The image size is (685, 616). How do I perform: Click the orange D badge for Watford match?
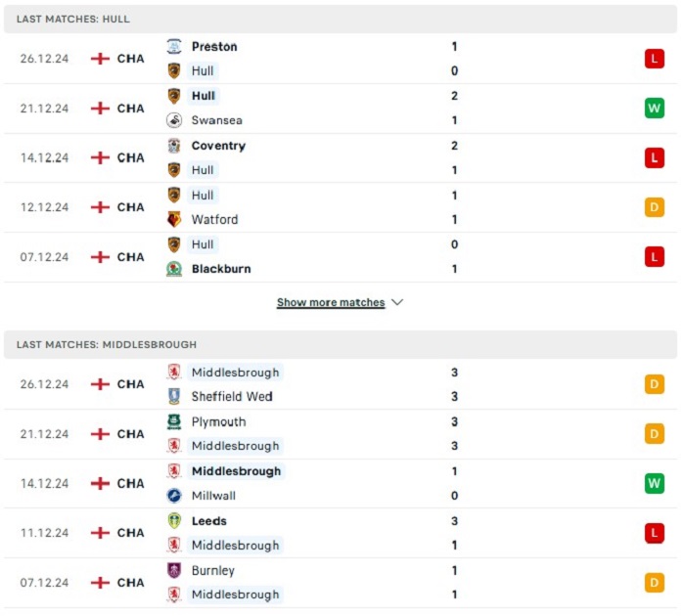(654, 207)
